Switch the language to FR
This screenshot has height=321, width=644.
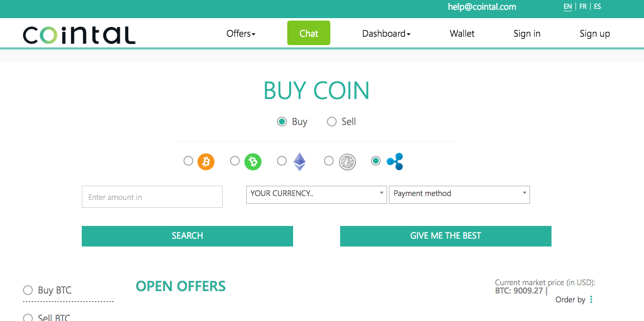583,7
